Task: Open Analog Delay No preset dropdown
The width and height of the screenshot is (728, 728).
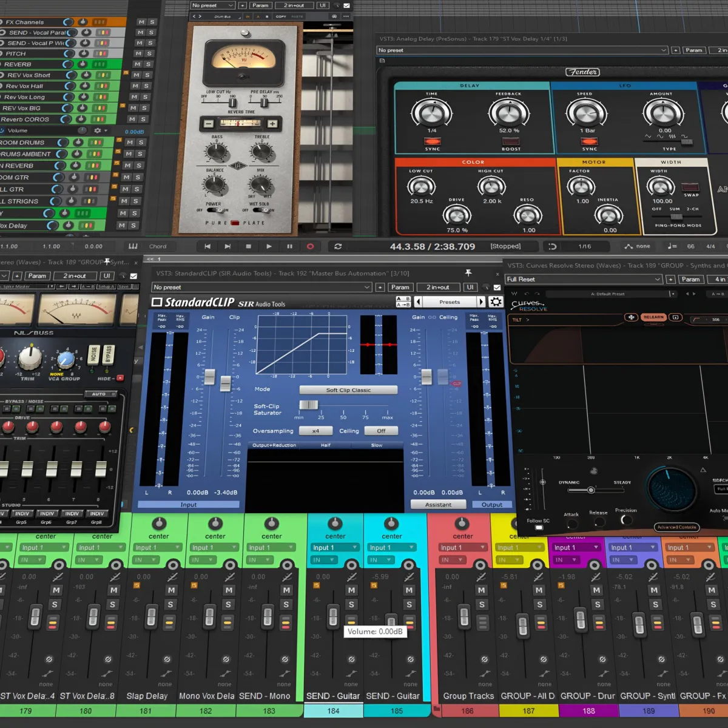Action: click(x=522, y=50)
